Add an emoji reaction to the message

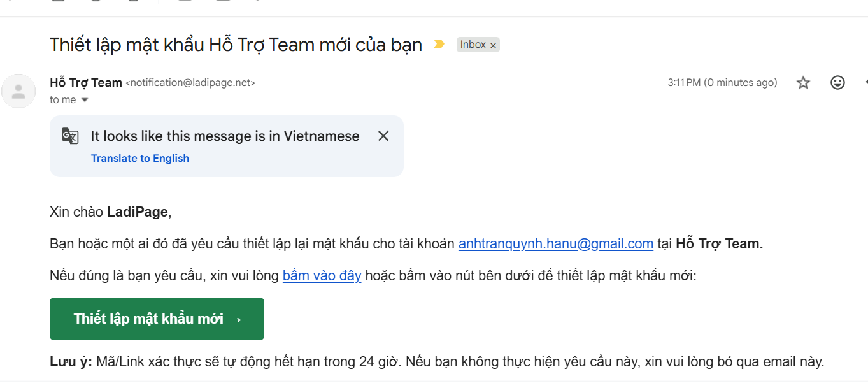coord(837,83)
